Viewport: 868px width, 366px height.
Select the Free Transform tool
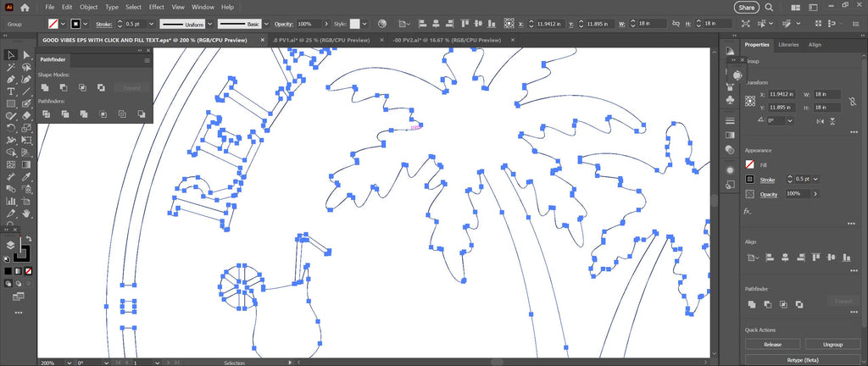click(26, 140)
